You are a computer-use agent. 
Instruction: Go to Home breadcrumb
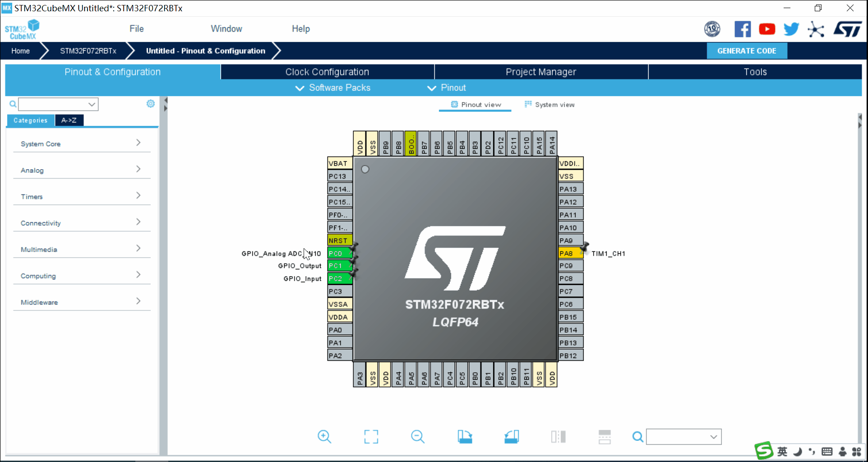pos(20,51)
